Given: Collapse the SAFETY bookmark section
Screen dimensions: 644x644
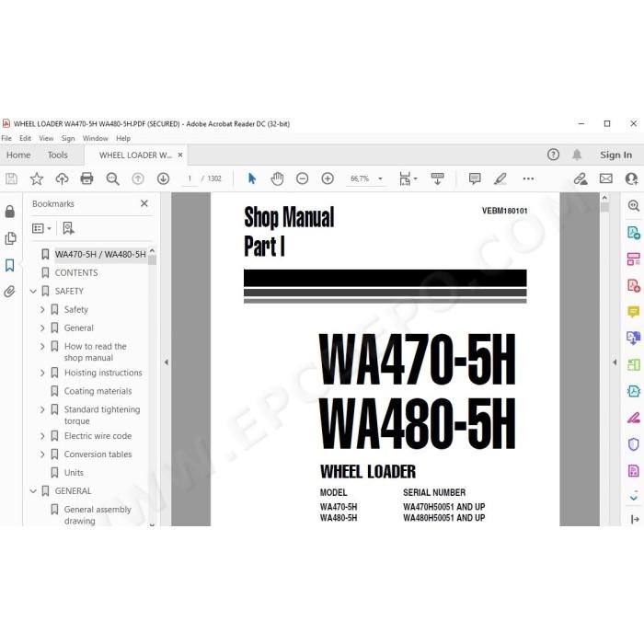Looking at the screenshot, I should click(33, 292).
